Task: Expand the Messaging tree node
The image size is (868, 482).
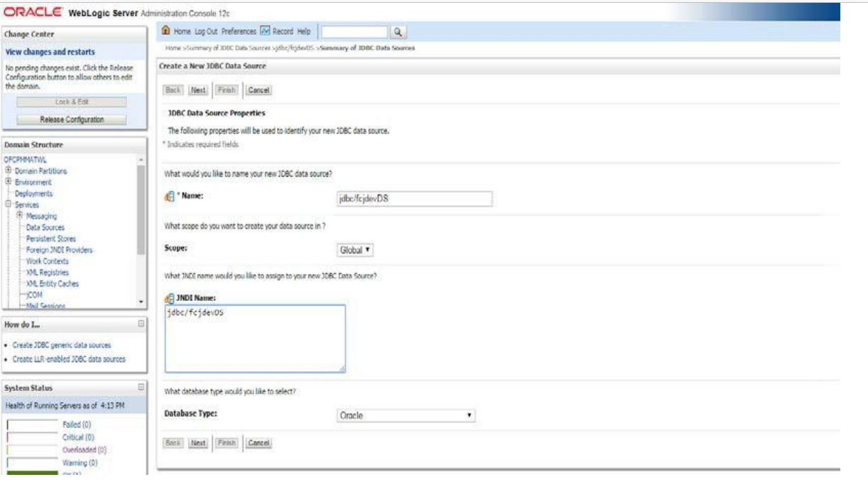Action: tap(19, 216)
